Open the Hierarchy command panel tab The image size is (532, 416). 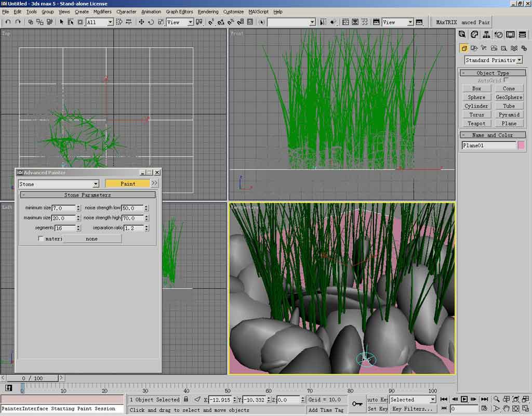click(x=486, y=35)
